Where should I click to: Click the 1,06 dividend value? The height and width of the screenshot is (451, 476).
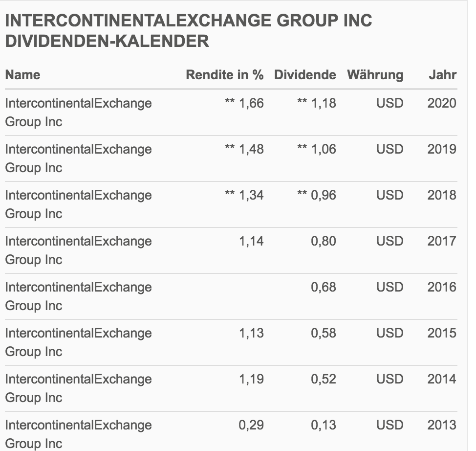pyautogui.click(x=324, y=149)
